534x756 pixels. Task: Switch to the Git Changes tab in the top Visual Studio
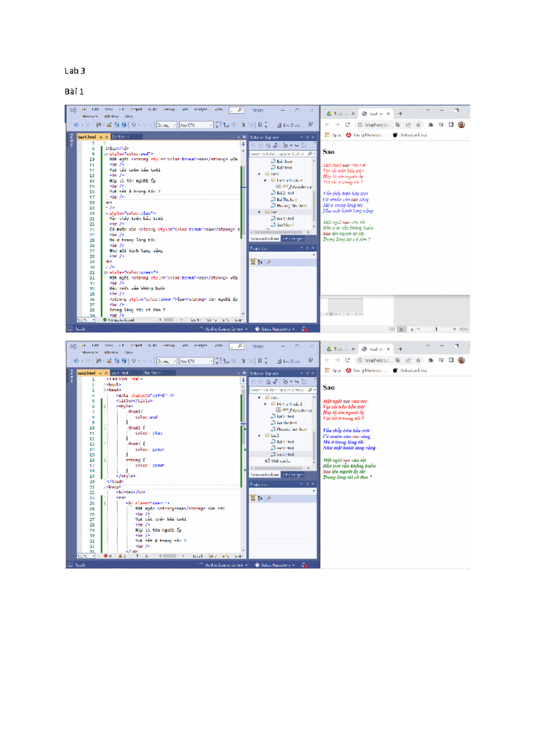(293, 239)
